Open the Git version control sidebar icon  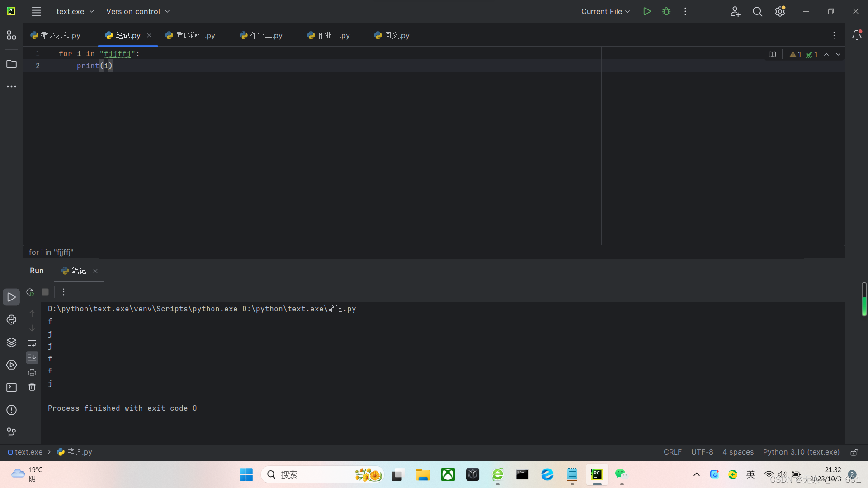pos(11,433)
